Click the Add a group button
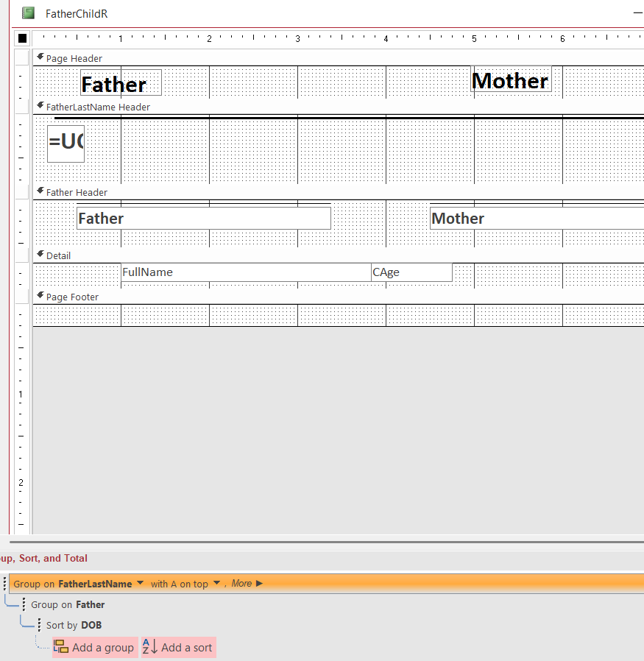Viewport: 644px width, 661px height. tap(95, 648)
